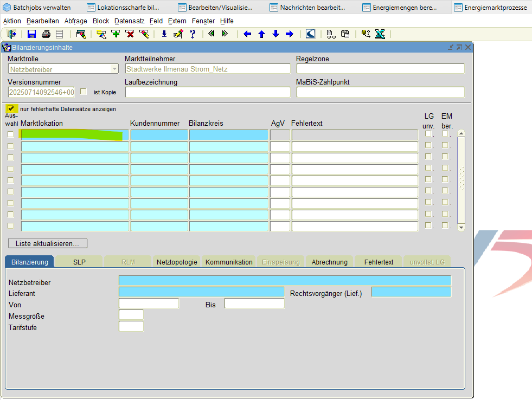Tick the Auswahl checkbox in first row

pyautogui.click(x=11, y=134)
